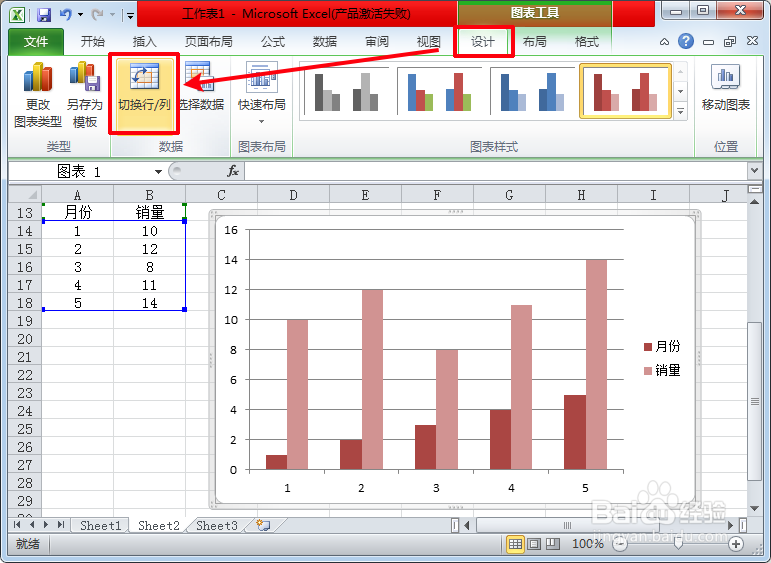
Task: Open the Undo history dropdown arrow
Action: 80,15
